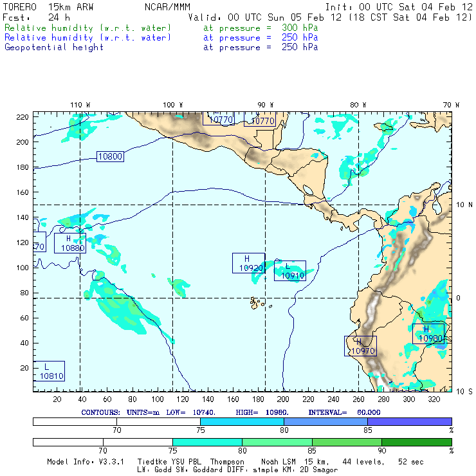Click the 'Fcst: 24 h' forecast text

click(x=36, y=17)
